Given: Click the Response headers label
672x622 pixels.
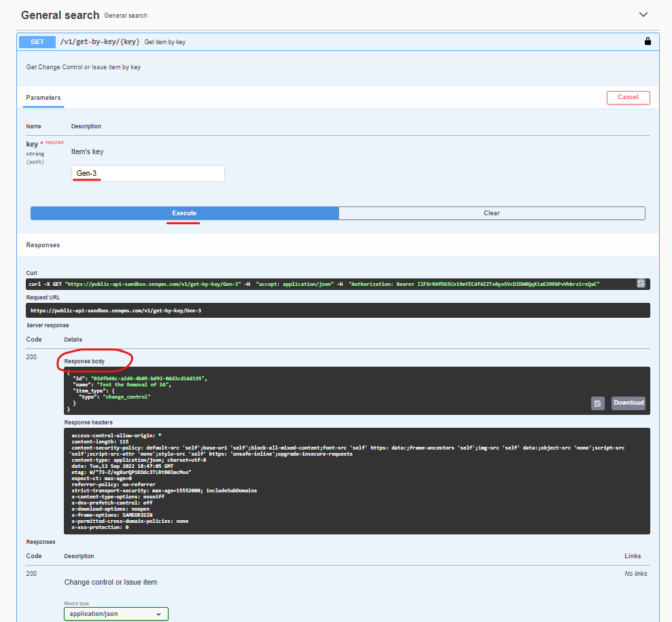Looking at the screenshot, I should pyautogui.click(x=88, y=422).
